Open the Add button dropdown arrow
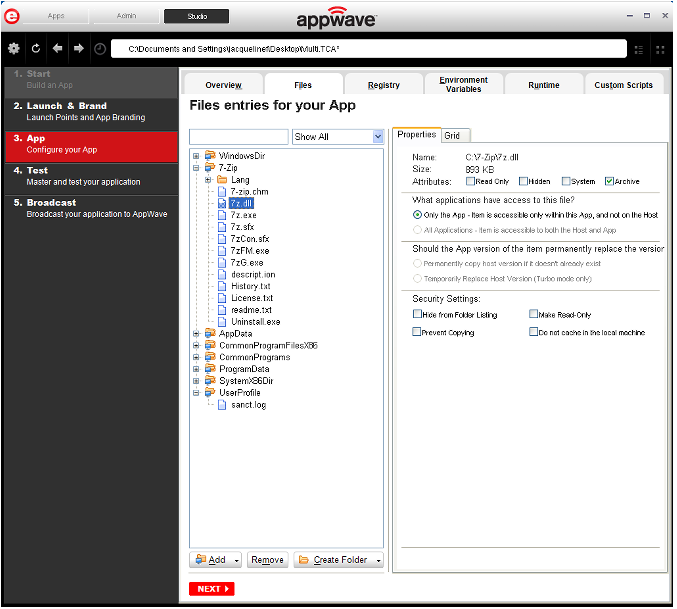The width and height of the screenshot is (677, 609). (x=237, y=561)
